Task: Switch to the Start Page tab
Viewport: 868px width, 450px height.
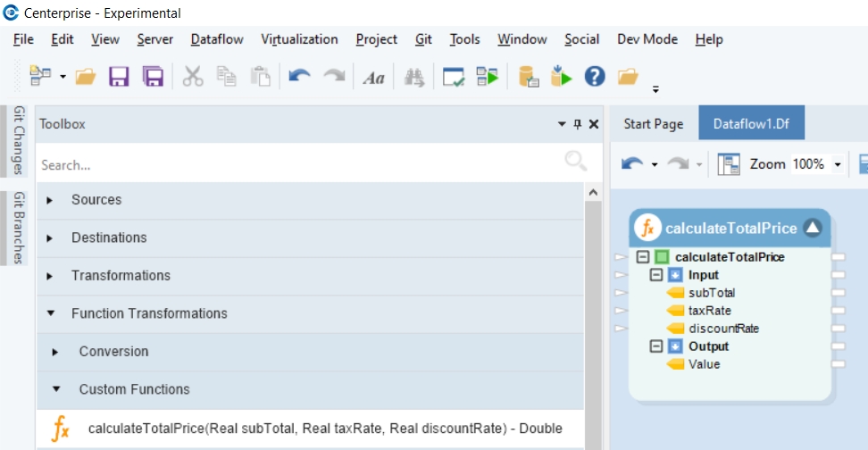Action: pos(653,124)
